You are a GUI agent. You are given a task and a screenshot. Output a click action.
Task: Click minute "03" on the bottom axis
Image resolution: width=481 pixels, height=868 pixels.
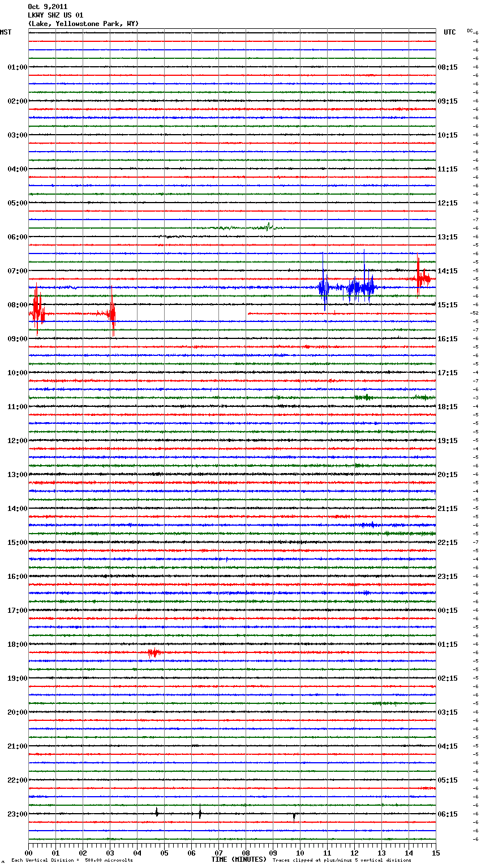[x=110, y=853]
